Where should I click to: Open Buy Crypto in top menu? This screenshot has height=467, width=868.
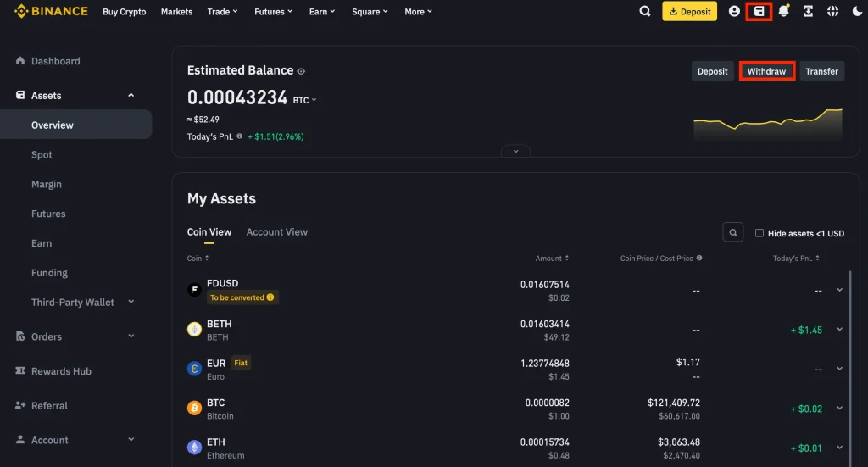click(x=125, y=12)
